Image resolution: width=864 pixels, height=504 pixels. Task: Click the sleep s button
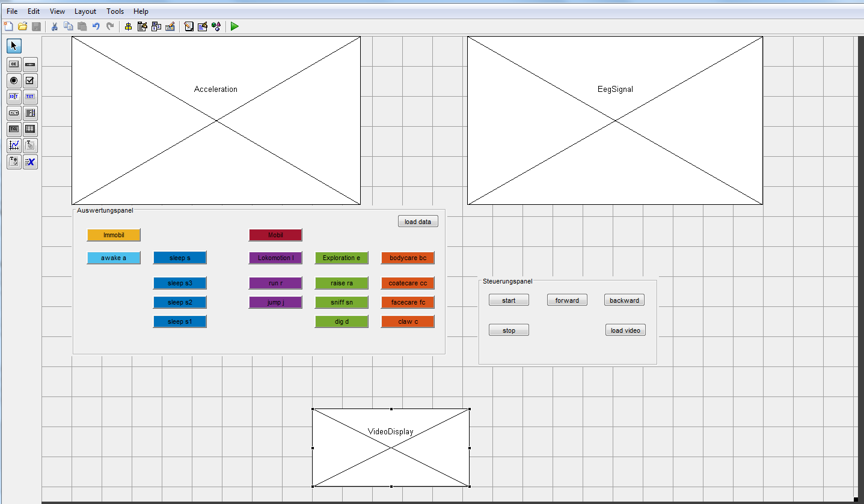(180, 258)
